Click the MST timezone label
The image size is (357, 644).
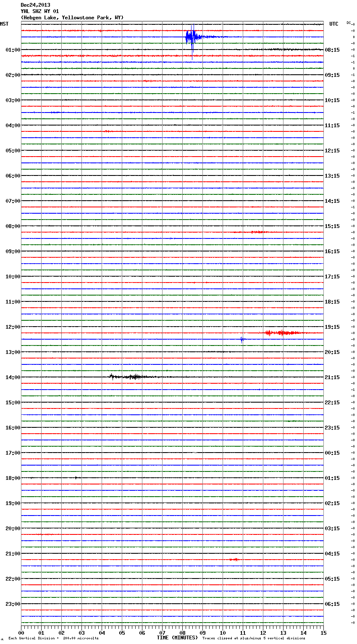coord(4,24)
